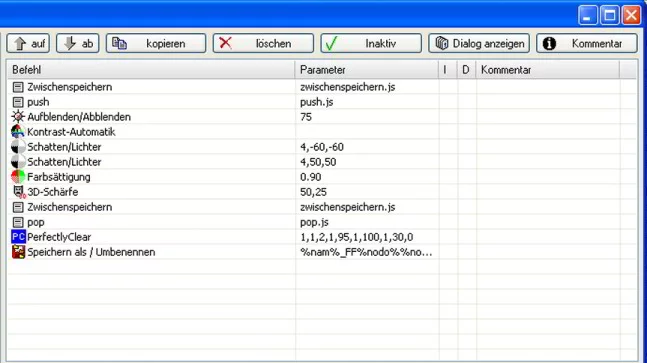Click the green checkmark icon beside 'Inaktiv'
647x363 pixels.
coord(331,43)
